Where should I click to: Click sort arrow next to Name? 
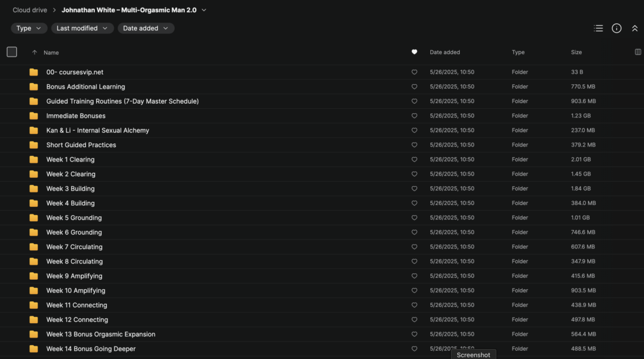35,53
